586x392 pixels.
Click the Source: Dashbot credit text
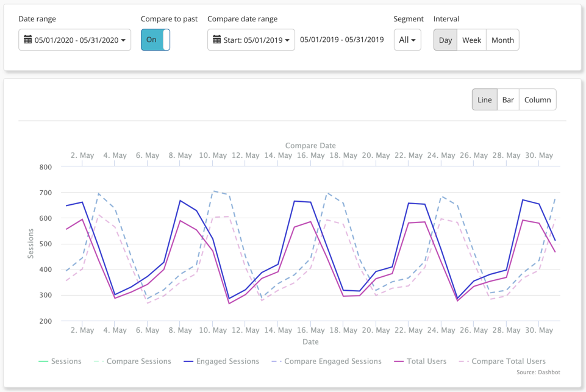point(538,372)
